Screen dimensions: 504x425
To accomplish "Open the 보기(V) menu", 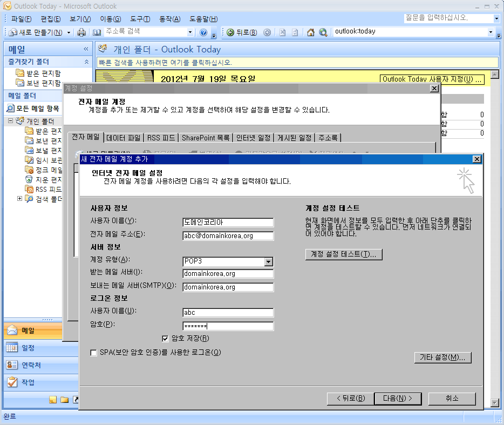I will pyautogui.click(x=80, y=19).
